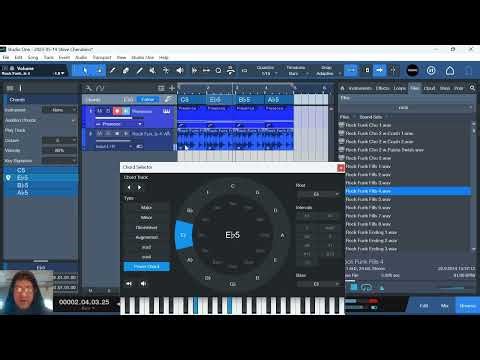Click the instrument input icon in Chord Selector

pos(129,284)
